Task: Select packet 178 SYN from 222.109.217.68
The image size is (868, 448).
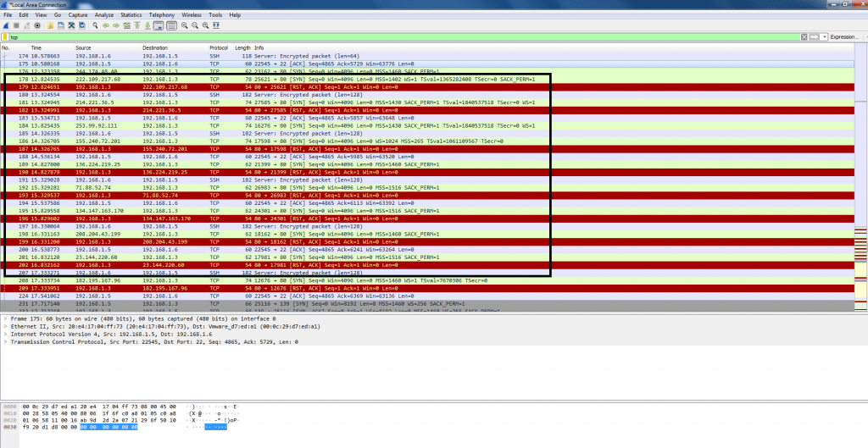Action: pos(427,79)
